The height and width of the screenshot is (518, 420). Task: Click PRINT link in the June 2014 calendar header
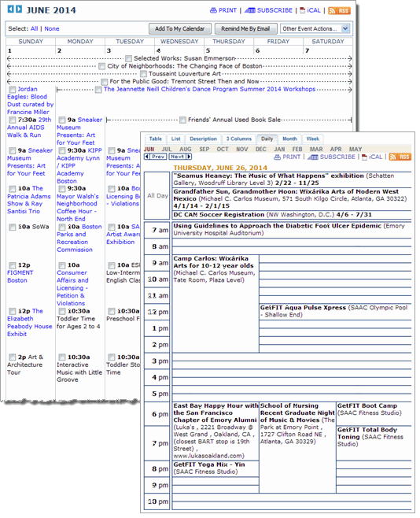click(x=227, y=10)
